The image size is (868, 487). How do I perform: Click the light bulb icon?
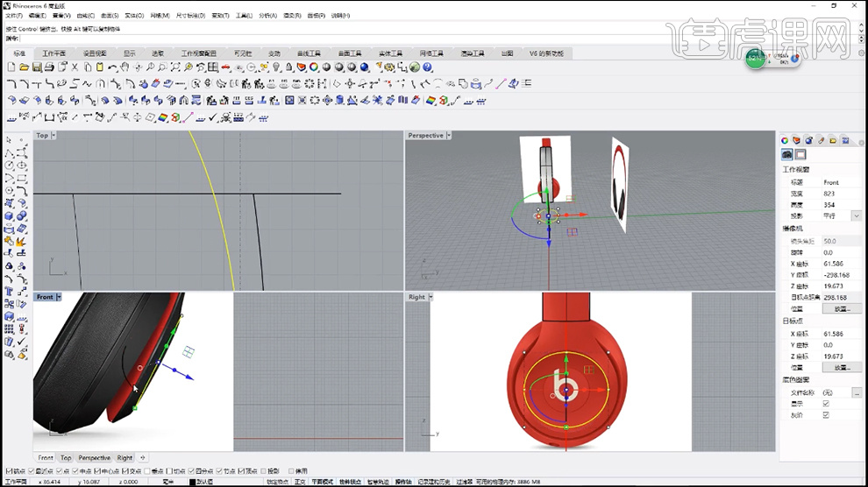click(x=276, y=67)
